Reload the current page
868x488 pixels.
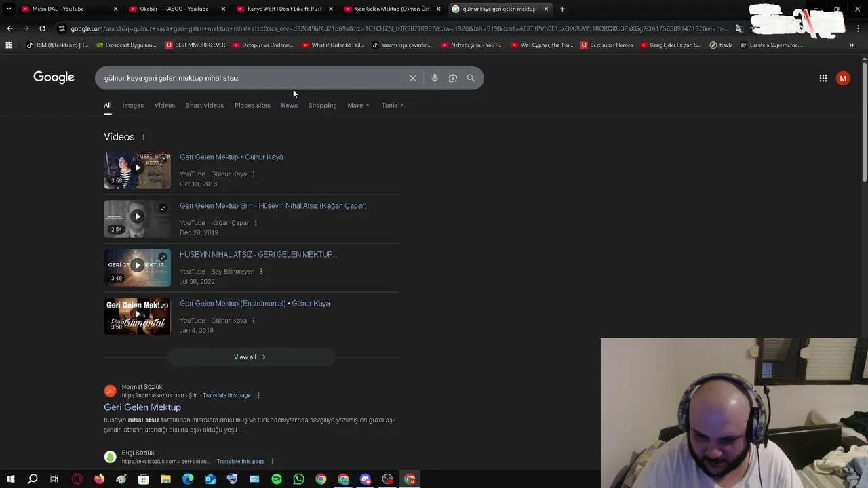click(x=42, y=28)
